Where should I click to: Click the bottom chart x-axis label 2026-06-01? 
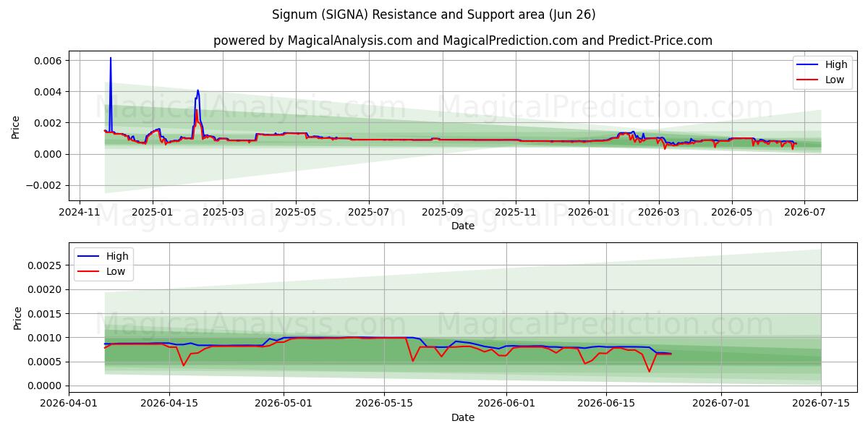tap(506, 404)
